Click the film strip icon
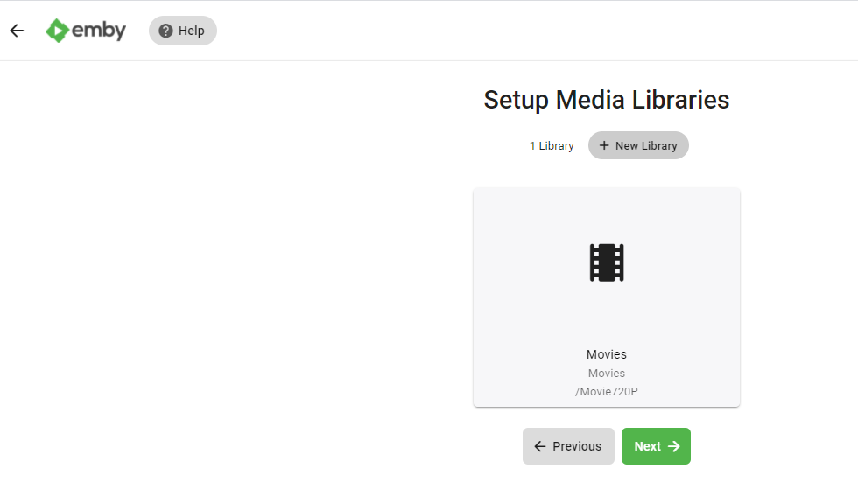Screen dimensions: 858x504 click(x=607, y=262)
